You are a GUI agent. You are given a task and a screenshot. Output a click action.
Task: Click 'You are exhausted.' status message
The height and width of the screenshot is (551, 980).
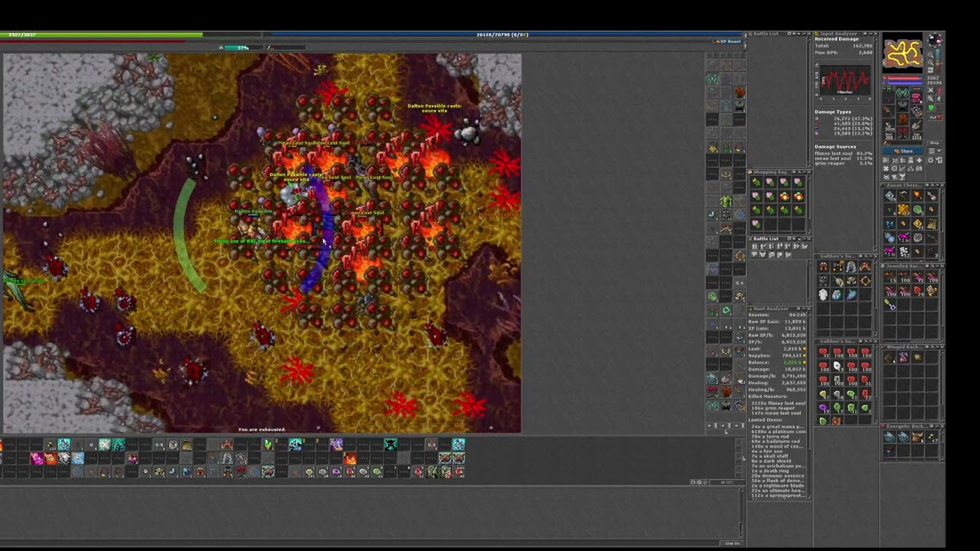click(x=262, y=429)
